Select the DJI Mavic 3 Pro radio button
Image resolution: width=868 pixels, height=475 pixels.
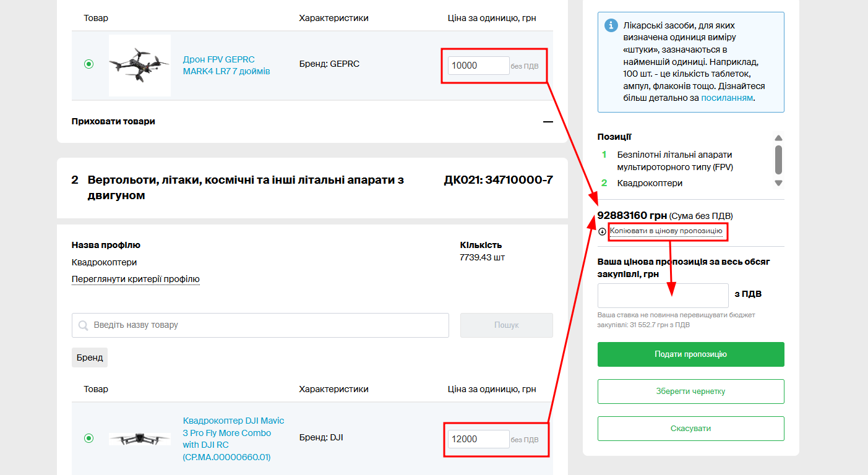(x=88, y=439)
